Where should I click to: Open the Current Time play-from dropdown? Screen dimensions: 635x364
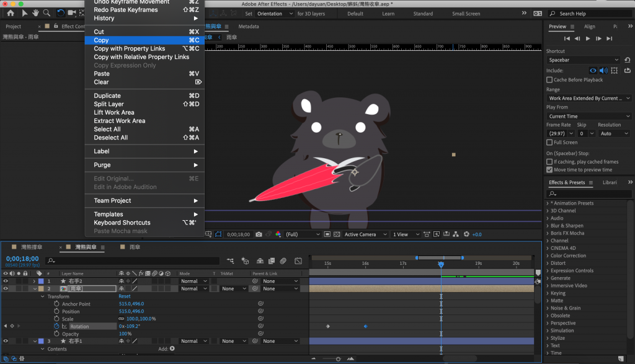(589, 116)
